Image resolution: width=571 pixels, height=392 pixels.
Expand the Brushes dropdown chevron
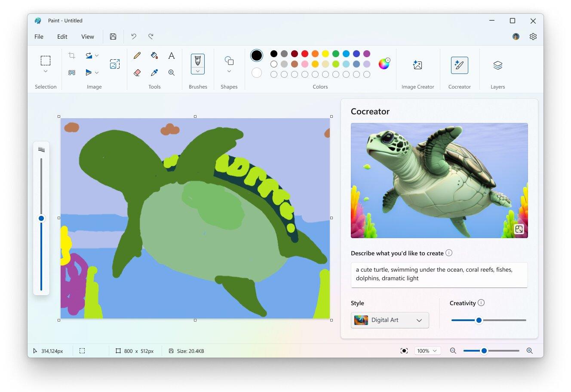(198, 71)
